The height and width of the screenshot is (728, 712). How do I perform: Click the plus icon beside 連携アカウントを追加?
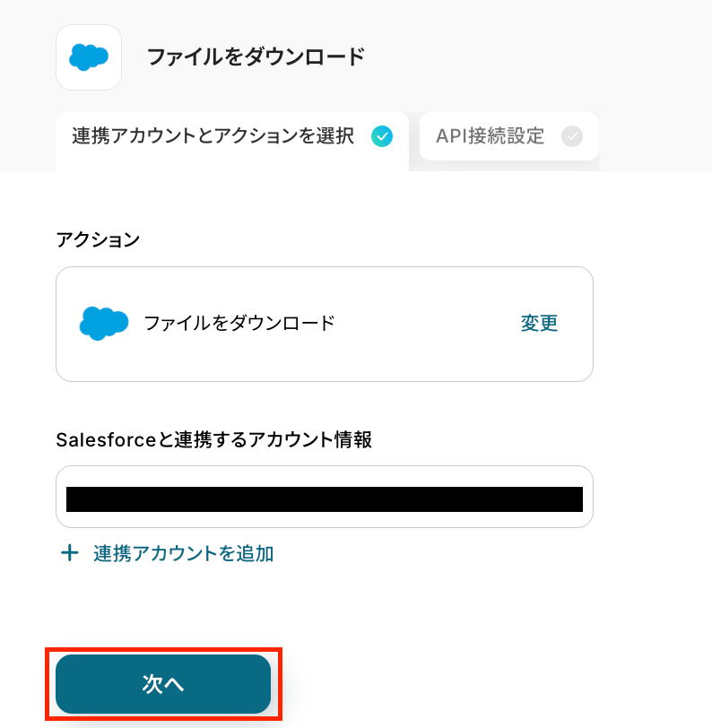[69, 553]
